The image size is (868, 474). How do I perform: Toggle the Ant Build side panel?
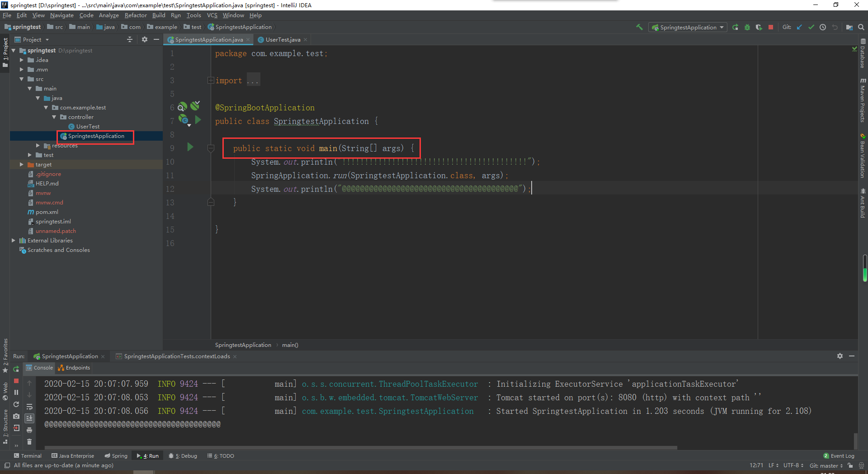point(863,203)
